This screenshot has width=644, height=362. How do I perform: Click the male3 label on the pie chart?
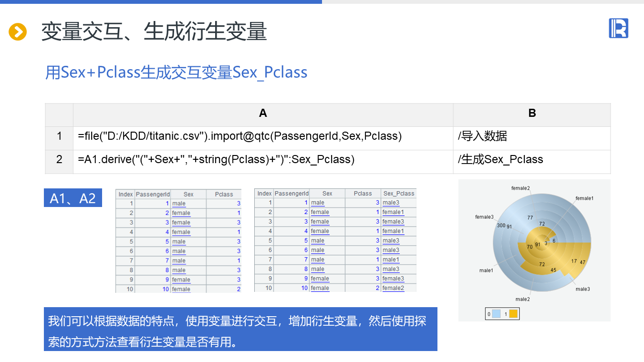(582, 289)
